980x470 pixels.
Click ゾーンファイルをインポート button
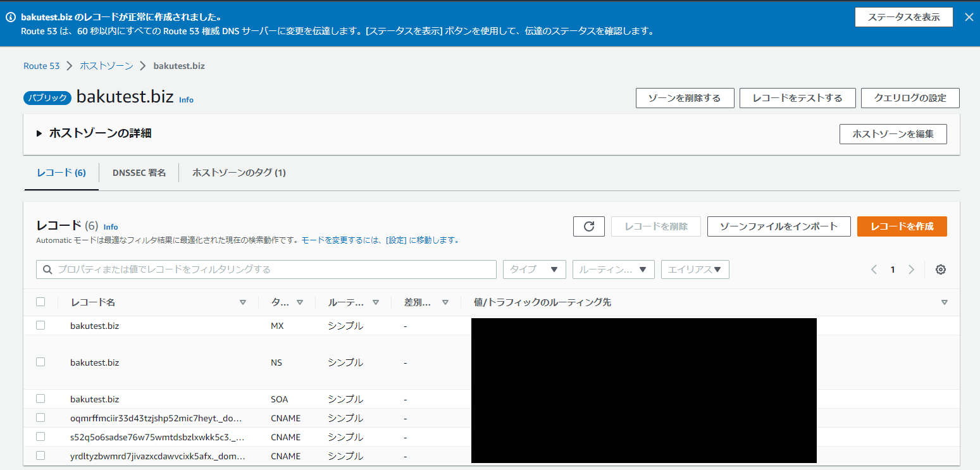pyautogui.click(x=779, y=226)
